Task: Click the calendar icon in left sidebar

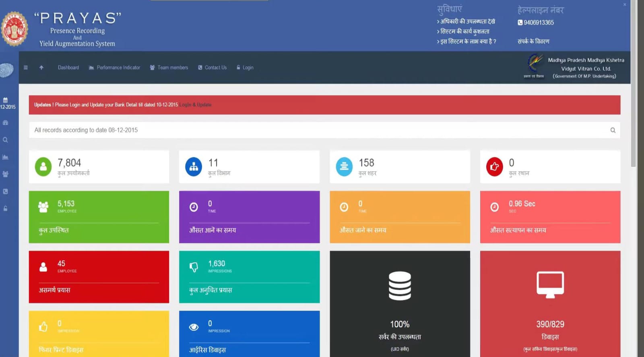Action: [x=6, y=100]
